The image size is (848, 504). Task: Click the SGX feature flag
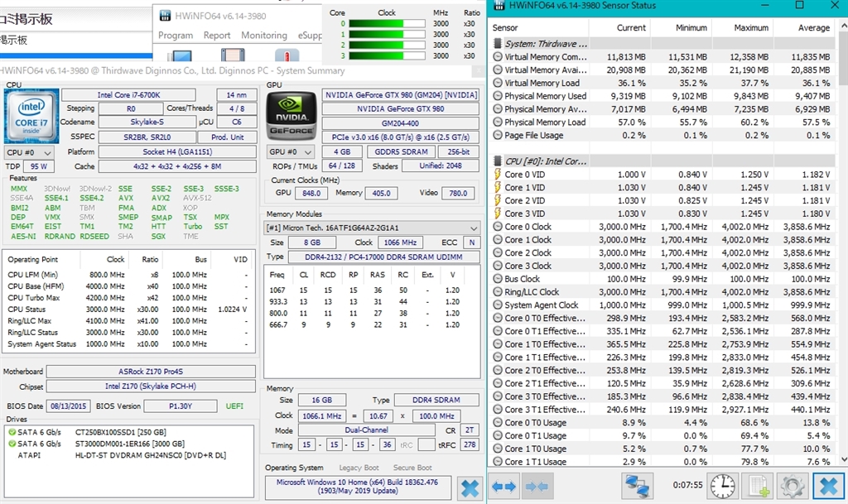click(158, 237)
